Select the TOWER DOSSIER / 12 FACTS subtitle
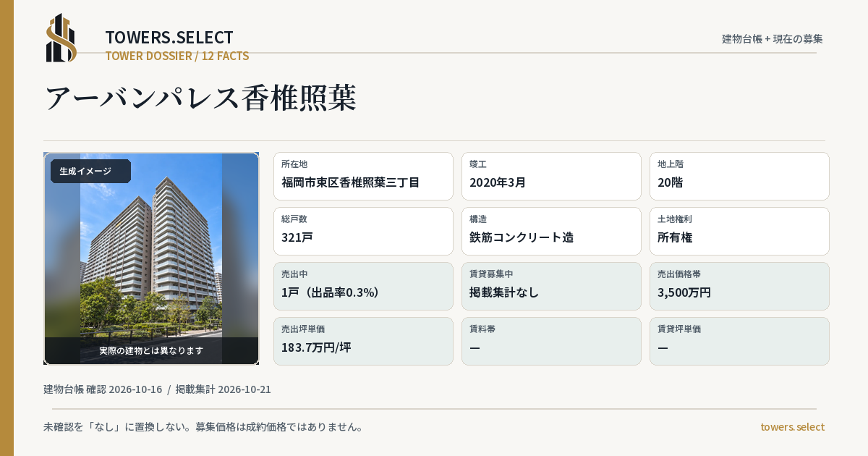 point(177,56)
